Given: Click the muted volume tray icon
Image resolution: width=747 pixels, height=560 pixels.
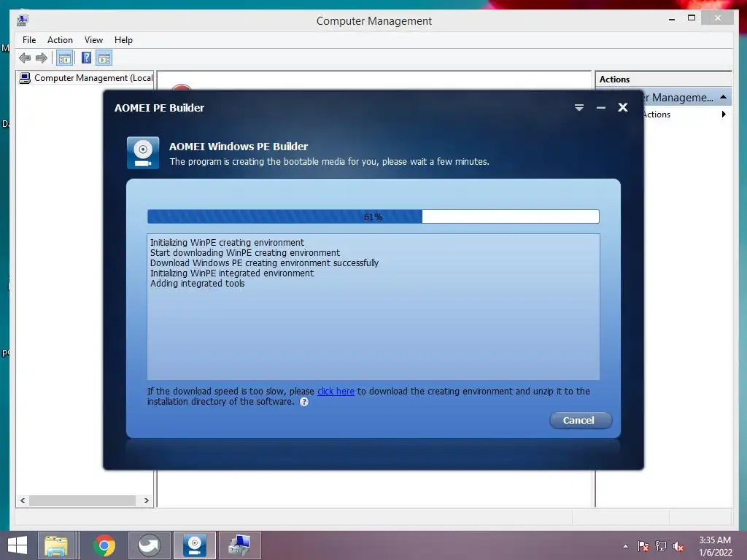Looking at the screenshot, I should tap(678, 546).
